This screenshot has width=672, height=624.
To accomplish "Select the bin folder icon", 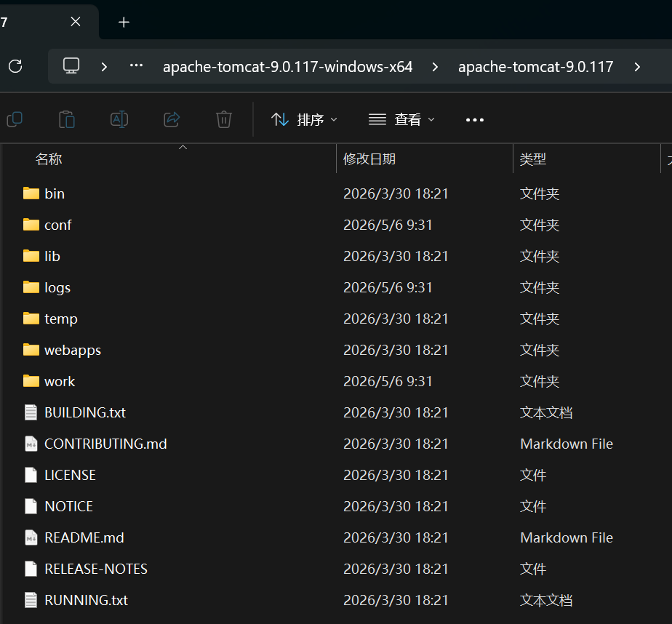I will pyautogui.click(x=31, y=193).
